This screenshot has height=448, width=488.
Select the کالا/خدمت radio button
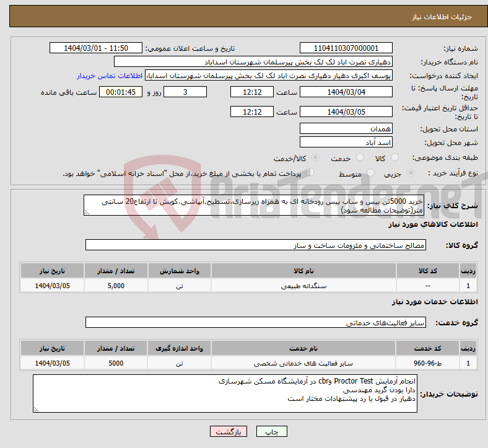[315, 157]
